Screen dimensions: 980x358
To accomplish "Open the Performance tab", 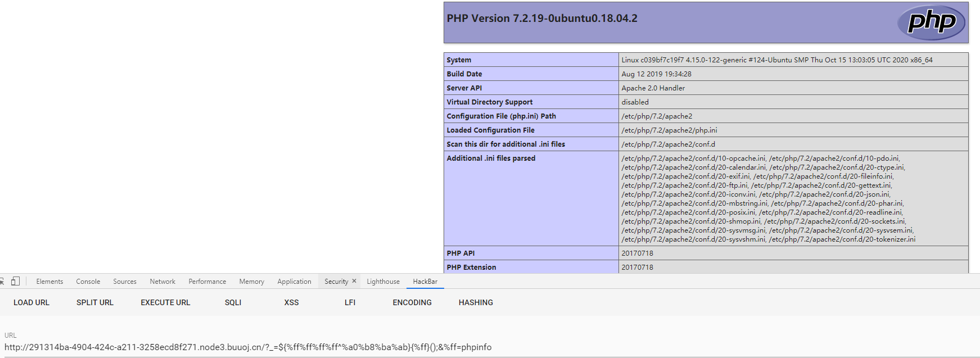I will tap(207, 282).
